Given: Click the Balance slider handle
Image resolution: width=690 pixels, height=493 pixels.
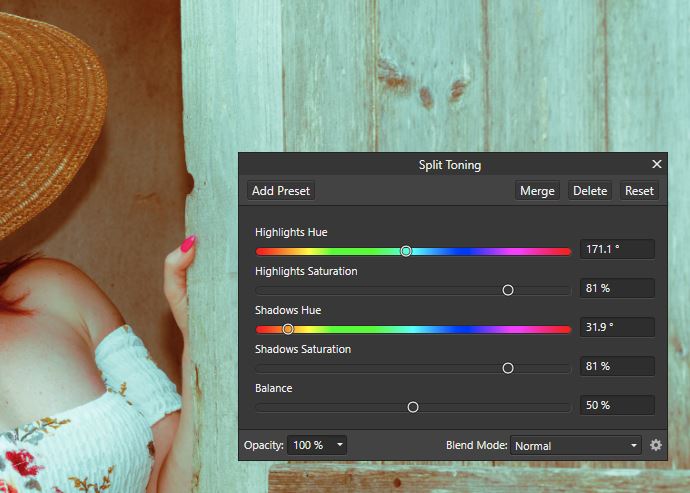Looking at the screenshot, I should point(413,407).
